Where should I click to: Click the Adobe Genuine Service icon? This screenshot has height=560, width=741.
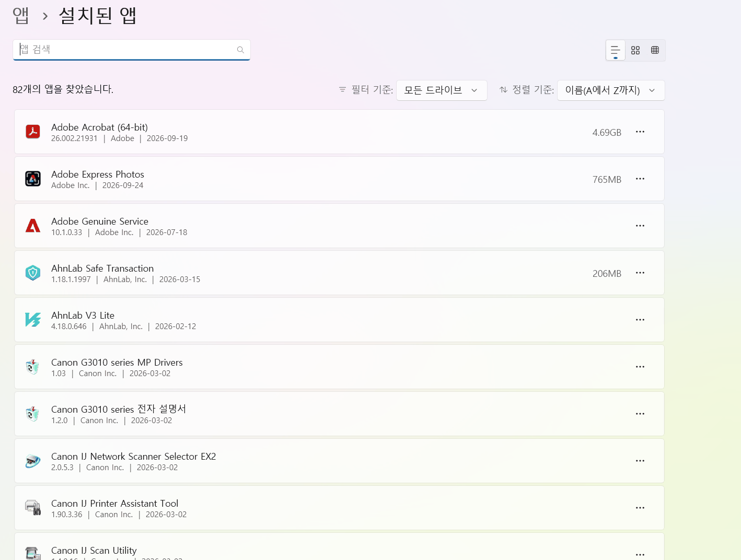[x=33, y=226]
